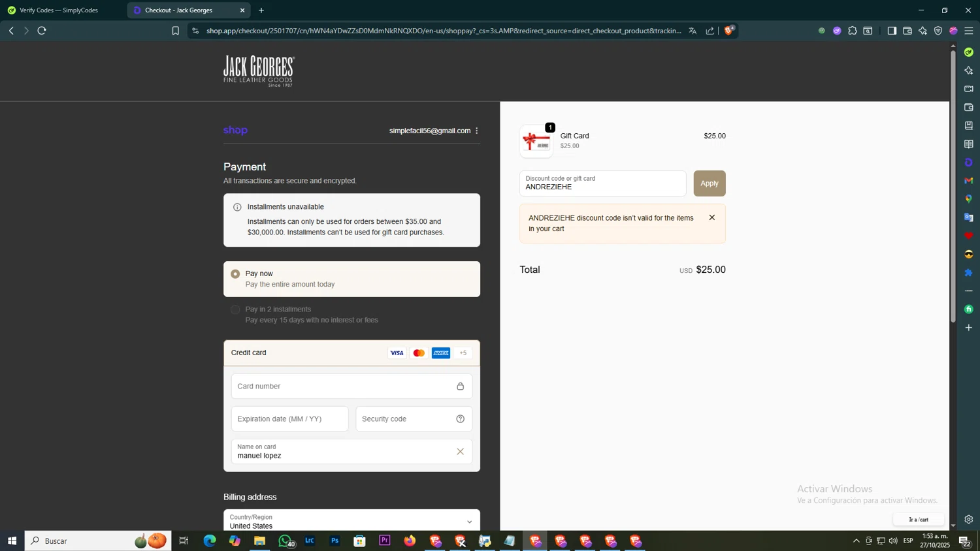980x551 pixels.
Task: Open Google Maps from the sidebar
Action: (969, 199)
